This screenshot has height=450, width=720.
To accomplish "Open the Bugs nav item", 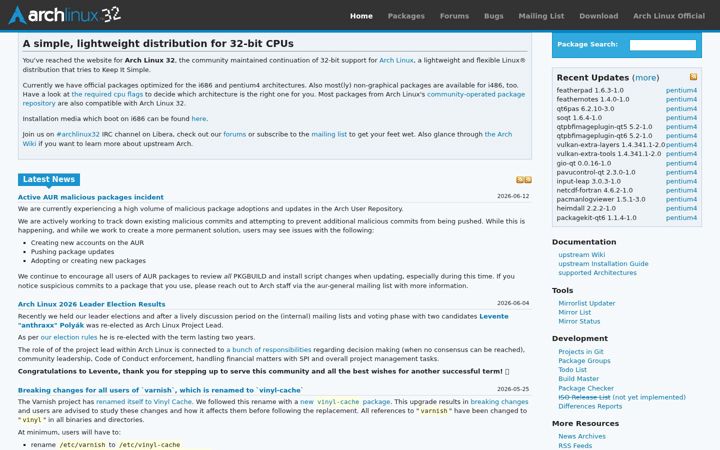I will coord(494,16).
